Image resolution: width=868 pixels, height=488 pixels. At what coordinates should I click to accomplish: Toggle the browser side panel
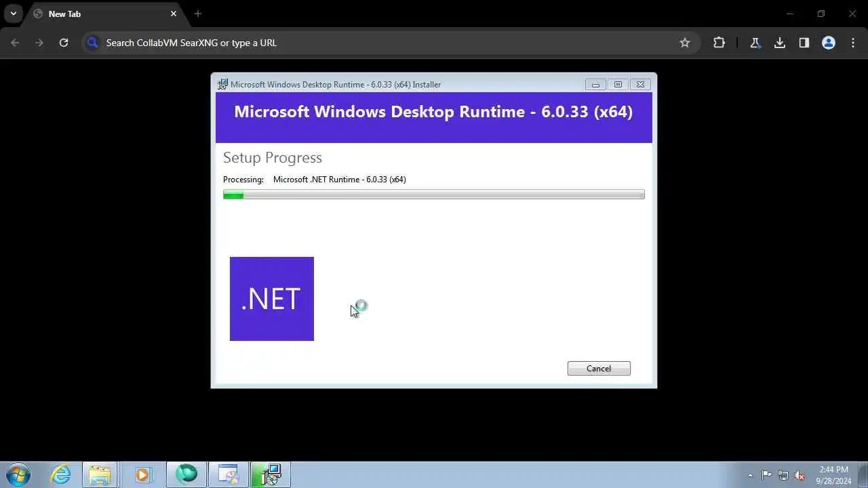tap(804, 43)
